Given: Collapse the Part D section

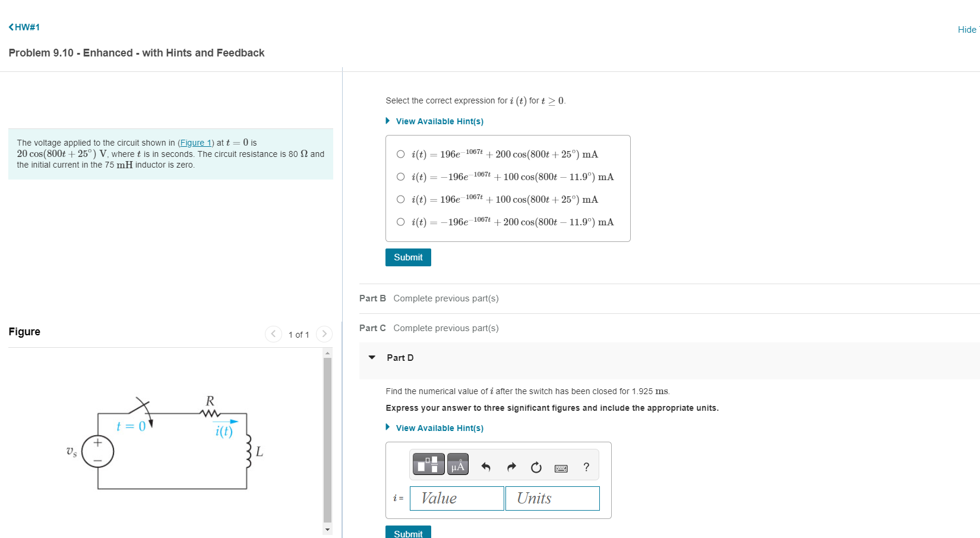Looking at the screenshot, I should coord(372,357).
